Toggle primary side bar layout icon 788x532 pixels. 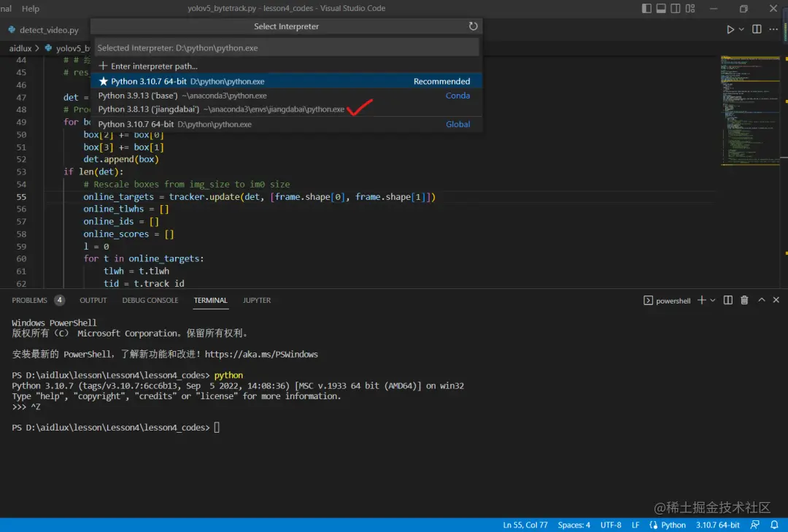(x=646, y=8)
